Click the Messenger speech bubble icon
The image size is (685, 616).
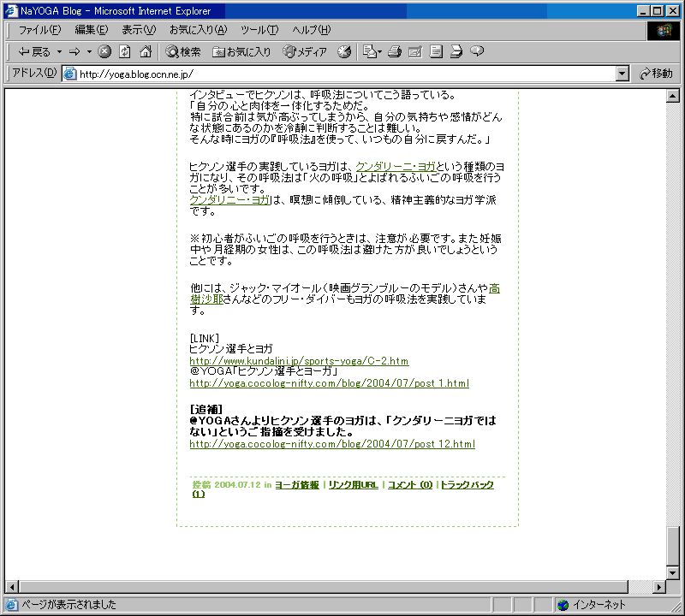coord(477,51)
